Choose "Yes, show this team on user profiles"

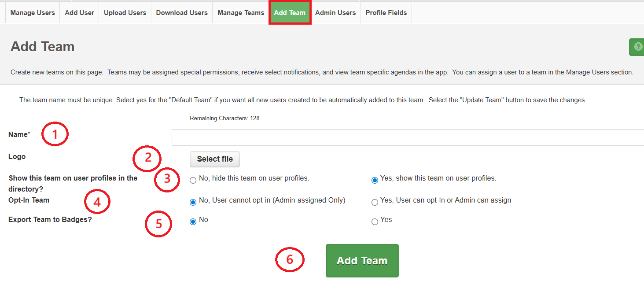point(375,180)
